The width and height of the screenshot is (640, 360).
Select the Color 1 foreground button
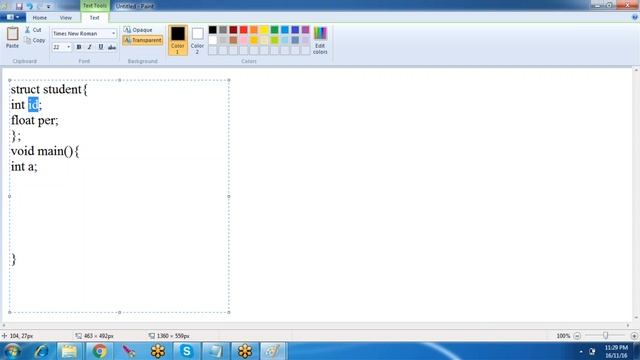(178, 40)
